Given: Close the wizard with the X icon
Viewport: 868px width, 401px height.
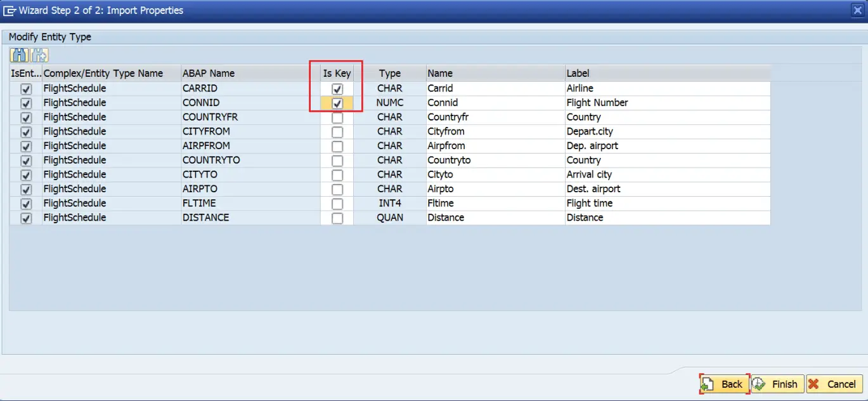Looking at the screenshot, I should (x=857, y=10).
